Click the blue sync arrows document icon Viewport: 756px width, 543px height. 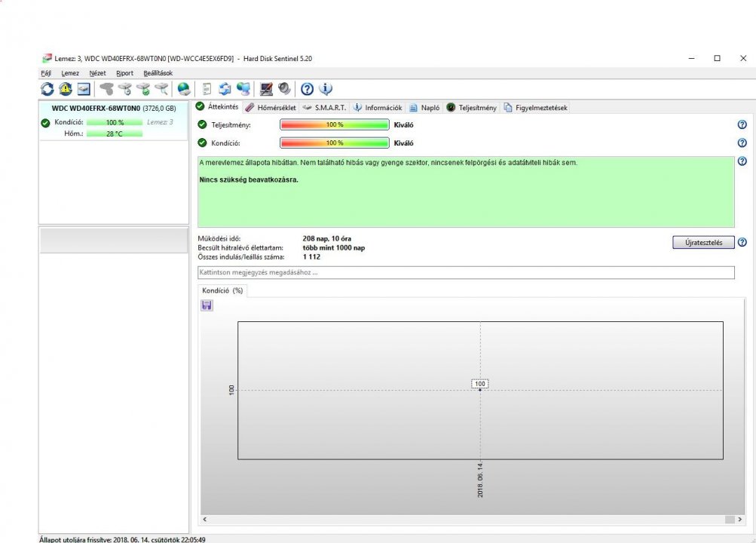tap(225, 89)
